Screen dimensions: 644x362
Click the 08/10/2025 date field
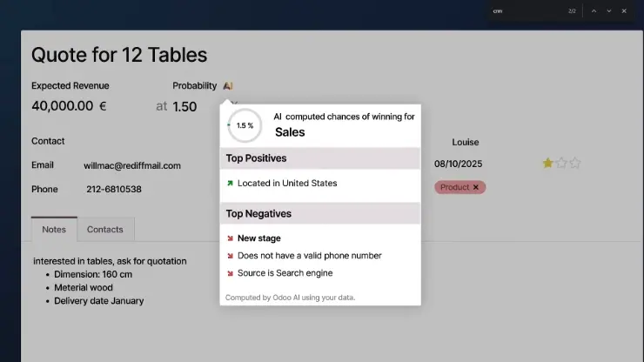pos(458,164)
